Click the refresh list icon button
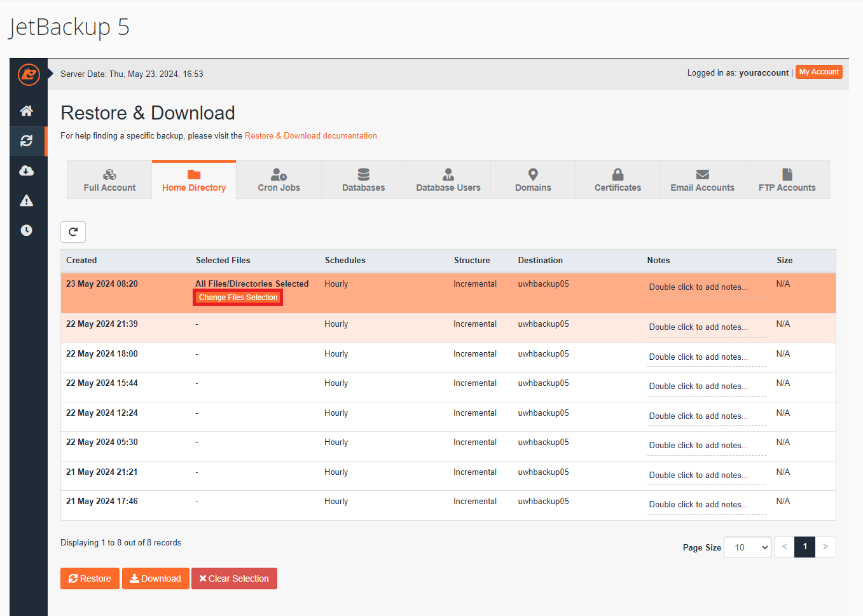The image size is (863, 616). click(x=73, y=232)
